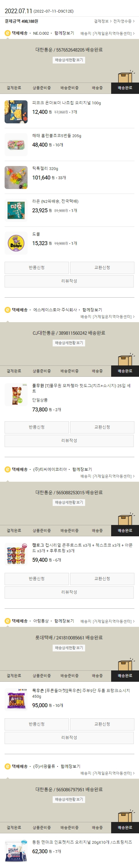Click the yellow e icon next to NE.O.002
The width and height of the screenshot is (139, 868).
(x=7, y=33)
